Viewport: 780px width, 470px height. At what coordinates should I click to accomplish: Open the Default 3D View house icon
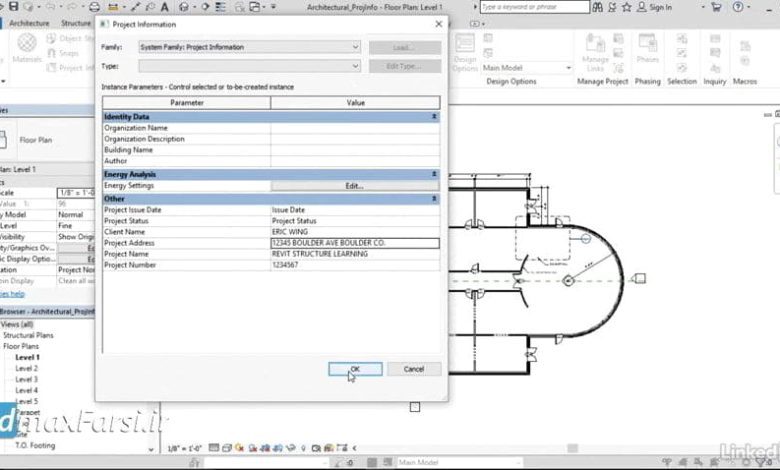pyautogui.click(x=184, y=7)
